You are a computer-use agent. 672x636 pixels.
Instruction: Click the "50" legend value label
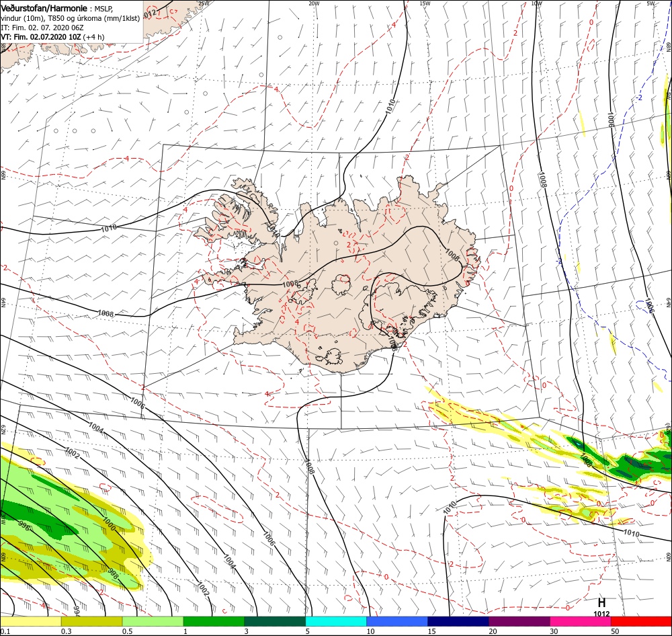coord(615,631)
